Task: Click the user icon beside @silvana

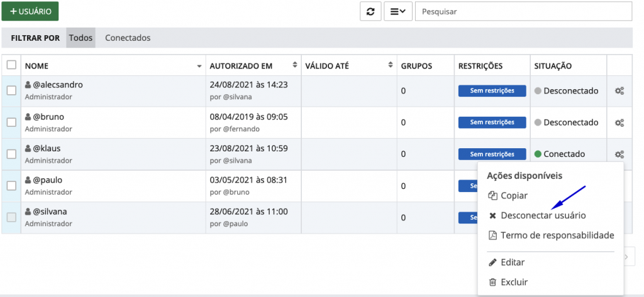Action: click(28, 212)
